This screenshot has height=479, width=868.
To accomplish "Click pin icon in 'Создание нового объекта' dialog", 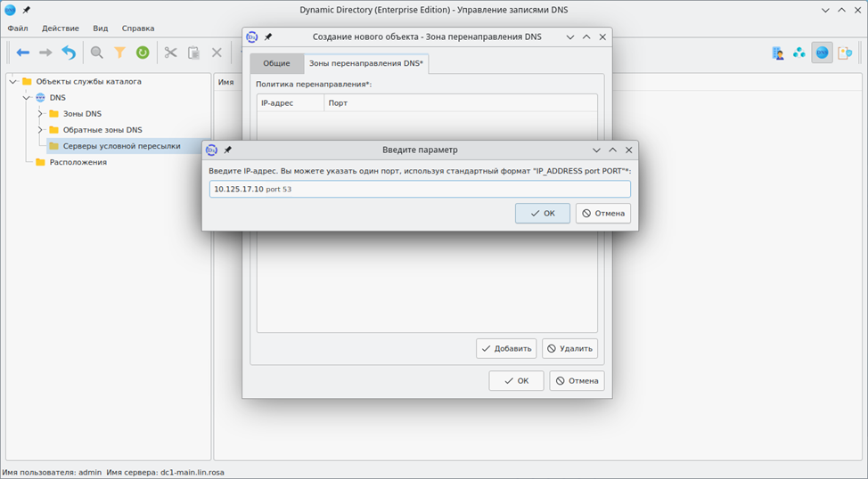I will pos(268,37).
